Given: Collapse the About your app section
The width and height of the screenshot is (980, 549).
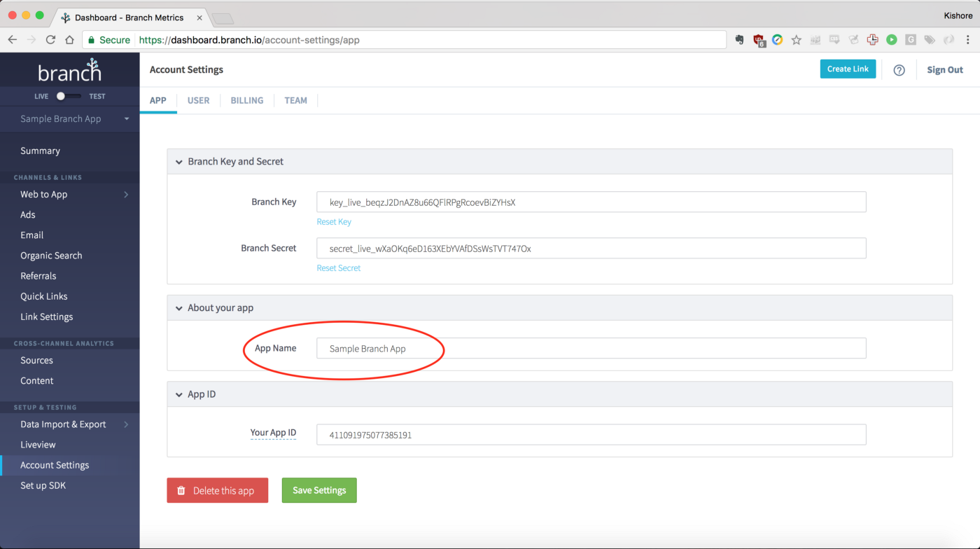Looking at the screenshot, I should point(179,308).
